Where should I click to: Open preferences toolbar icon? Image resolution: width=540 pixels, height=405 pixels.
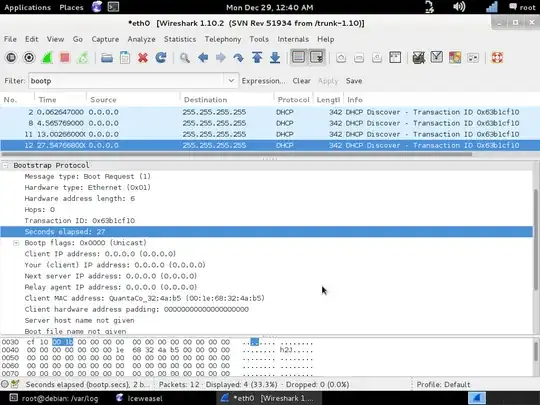[x=473, y=58]
